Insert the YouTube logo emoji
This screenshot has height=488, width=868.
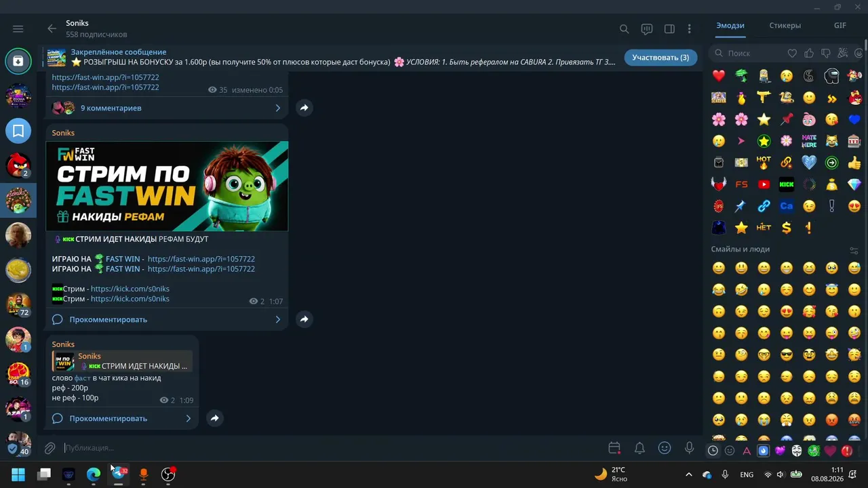(x=764, y=184)
